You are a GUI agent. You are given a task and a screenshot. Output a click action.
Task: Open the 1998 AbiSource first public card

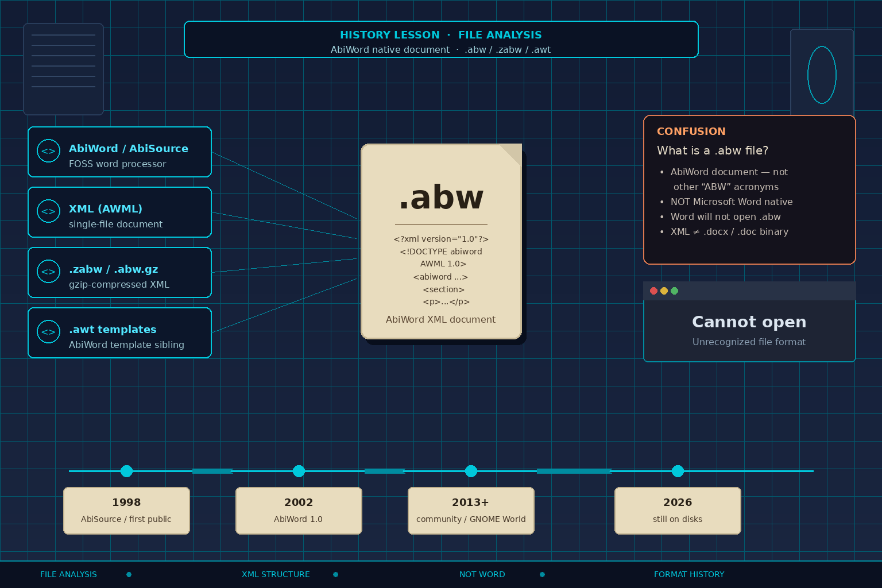point(126,510)
